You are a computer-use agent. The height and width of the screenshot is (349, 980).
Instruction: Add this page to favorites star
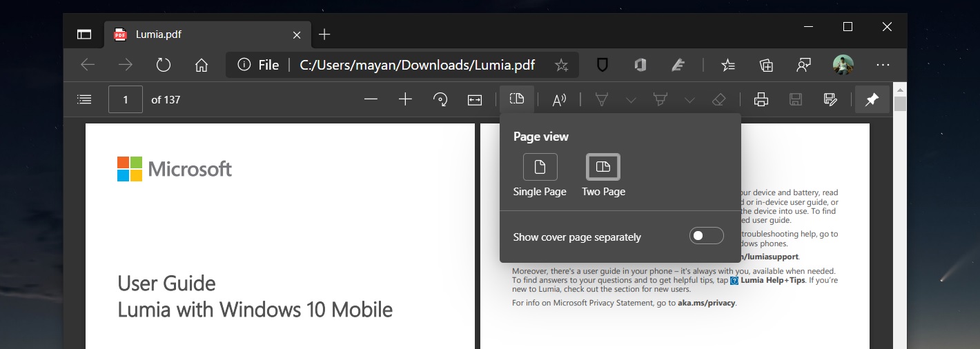point(561,65)
